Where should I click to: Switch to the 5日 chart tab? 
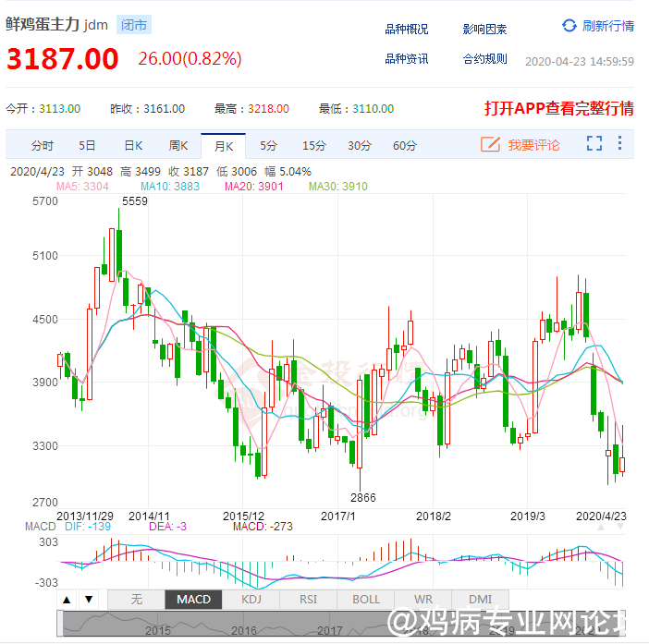[x=87, y=146]
